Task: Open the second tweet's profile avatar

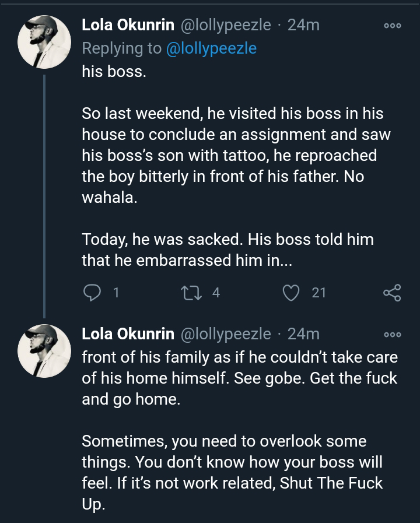Action: pyautogui.click(x=44, y=350)
